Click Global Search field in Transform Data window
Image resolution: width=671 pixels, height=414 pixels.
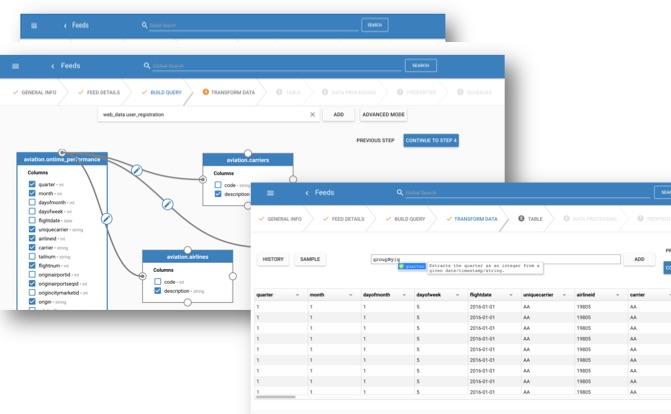click(528, 193)
